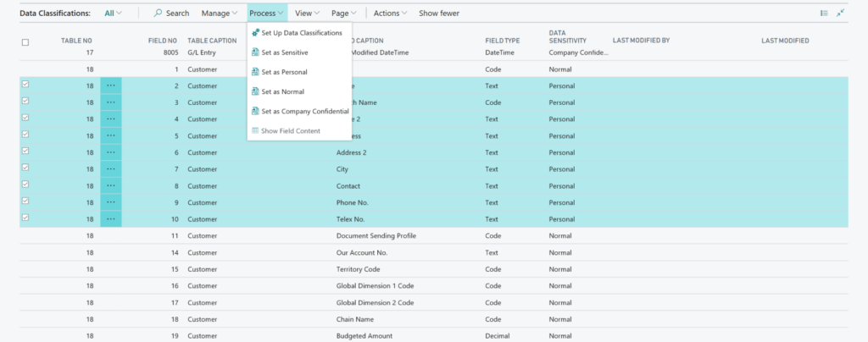Collapse the Process menu
The width and height of the screenshot is (868, 342).
pyautogui.click(x=266, y=14)
